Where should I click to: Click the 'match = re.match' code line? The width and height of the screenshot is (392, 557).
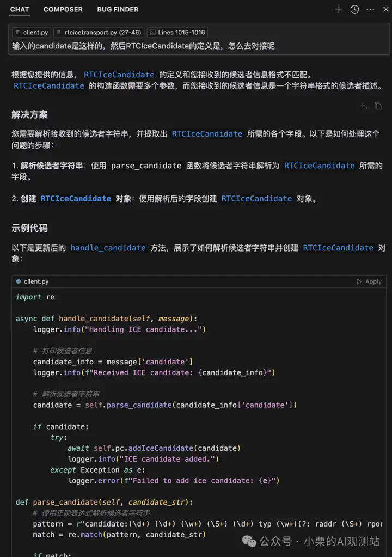[x=119, y=535]
